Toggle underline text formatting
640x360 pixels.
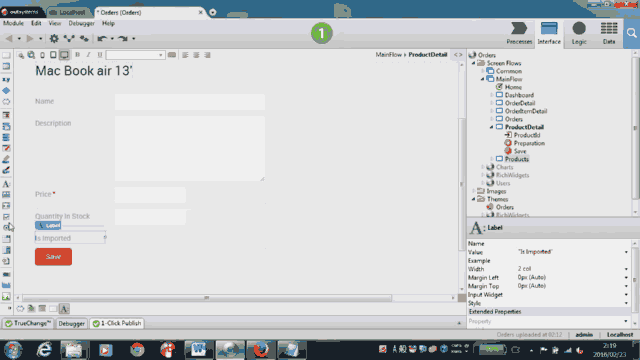(100, 55)
